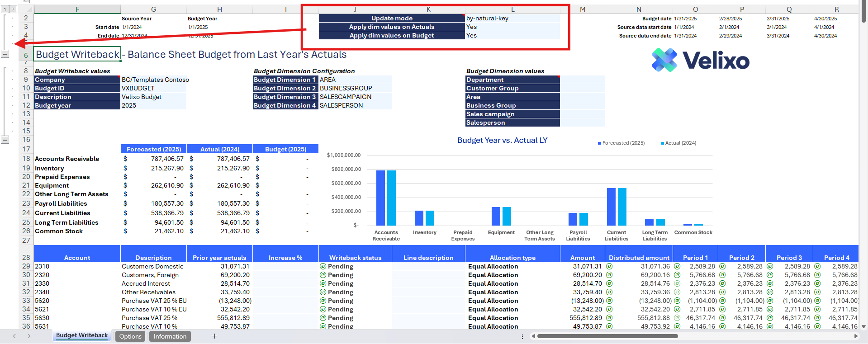Switch to the Options sheet tab
The width and height of the screenshot is (868, 344).
click(130, 336)
